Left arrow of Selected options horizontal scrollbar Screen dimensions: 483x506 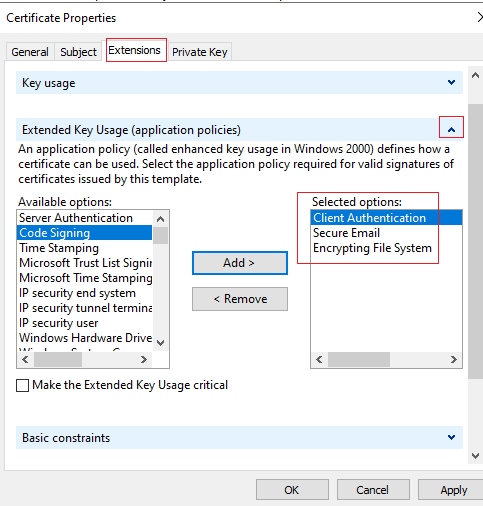319,359
